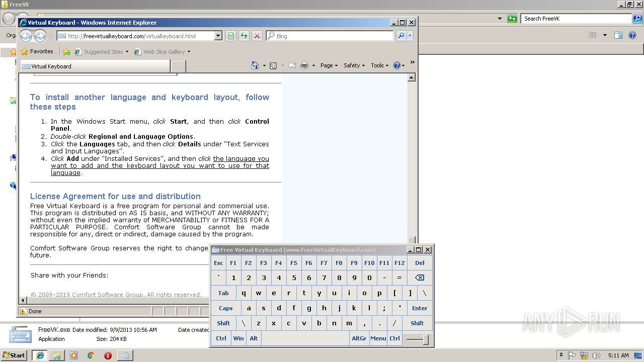Click link about language and keyboard layout
This screenshot has width=644, height=362.
(x=160, y=165)
